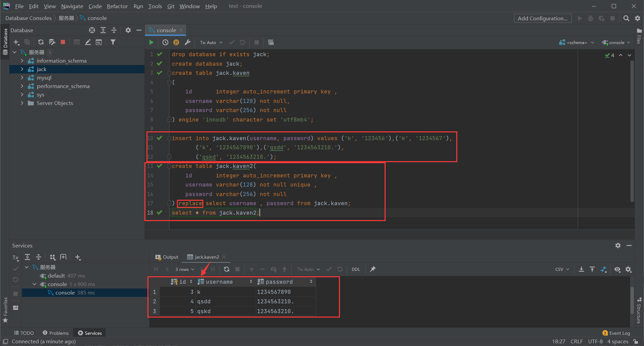Click the select-opened-file target icon in the Database header
Image resolution: width=644 pixels, height=346 pixels.
point(92,30)
